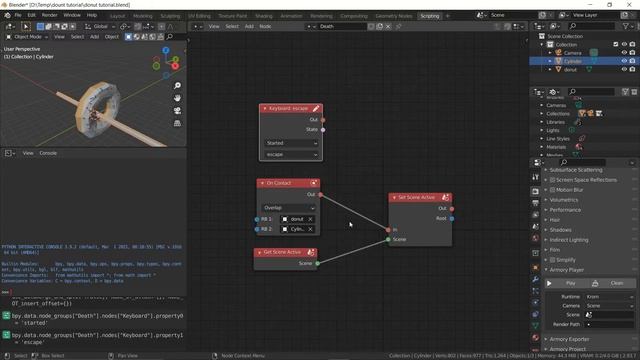Image resolution: width=640 pixels, height=360 pixels.
Task: Click the Clean button in Armory Player
Action: point(612,283)
